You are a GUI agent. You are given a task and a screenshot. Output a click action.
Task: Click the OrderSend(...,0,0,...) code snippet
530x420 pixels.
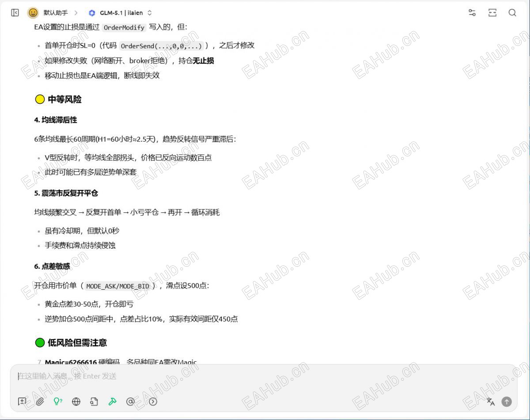[x=161, y=45]
